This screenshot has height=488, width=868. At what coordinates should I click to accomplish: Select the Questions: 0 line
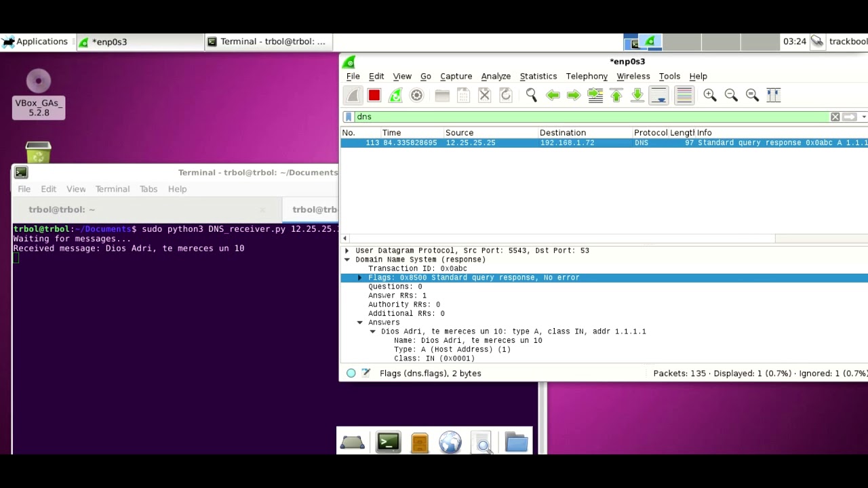point(395,287)
